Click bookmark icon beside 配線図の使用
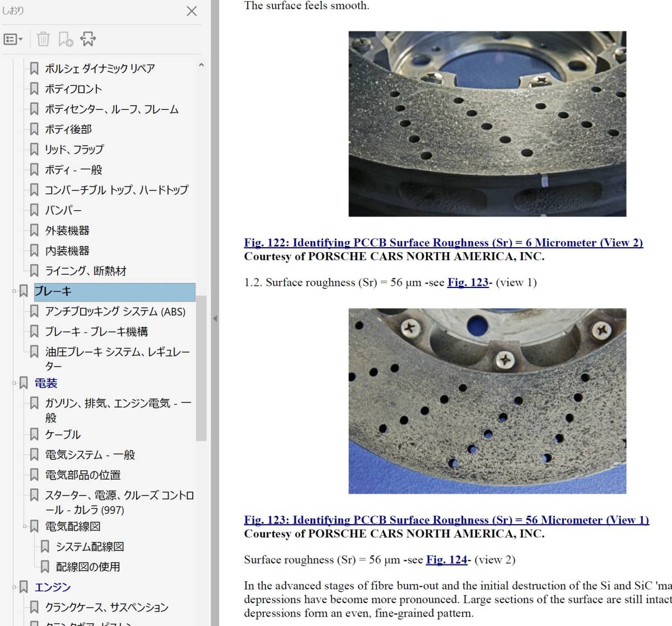The width and height of the screenshot is (672, 626). point(45,567)
